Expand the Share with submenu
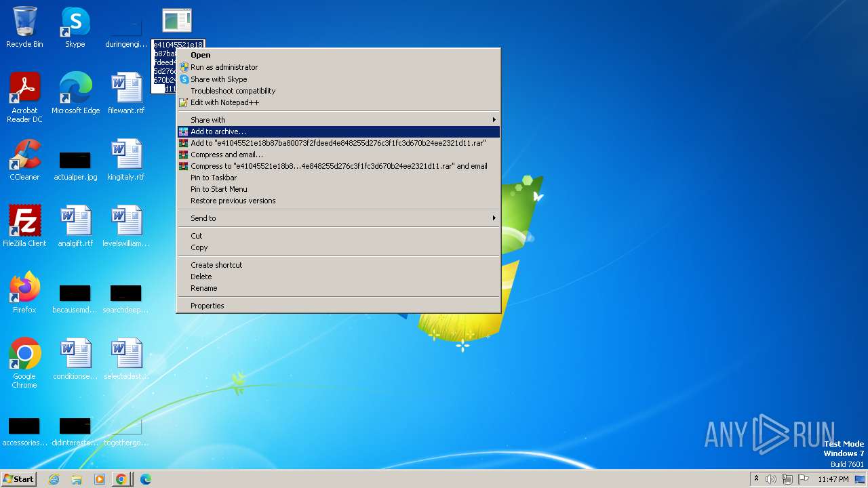The width and height of the screenshot is (868, 488). [338, 120]
